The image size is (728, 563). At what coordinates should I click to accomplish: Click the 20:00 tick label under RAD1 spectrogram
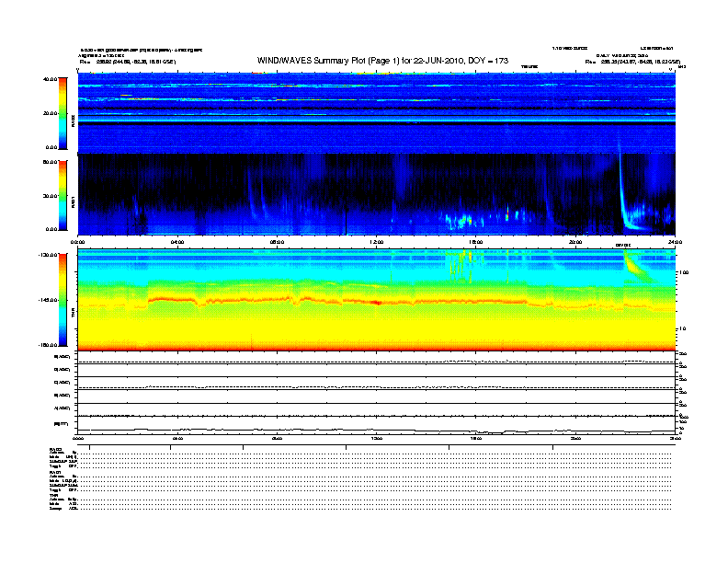[x=575, y=242]
